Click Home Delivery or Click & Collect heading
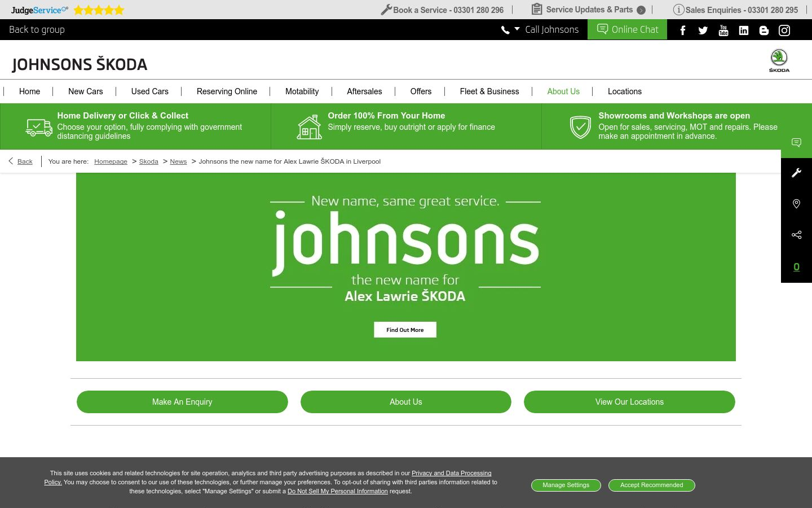Image resolution: width=812 pixels, height=508 pixels. point(123,116)
